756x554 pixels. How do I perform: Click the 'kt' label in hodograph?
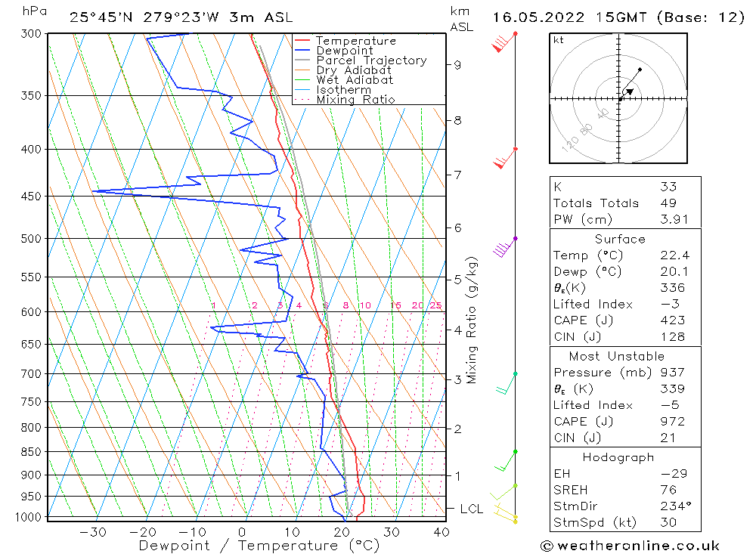559,40
